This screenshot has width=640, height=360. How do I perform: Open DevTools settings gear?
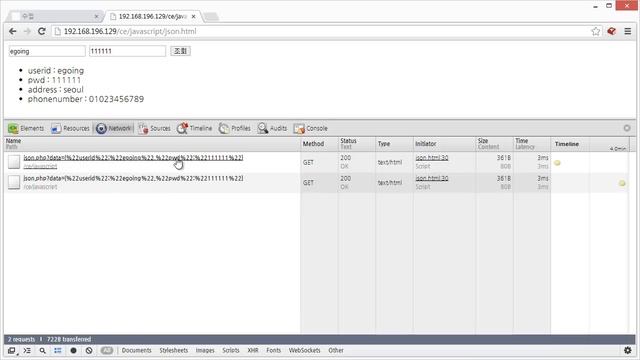628,350
